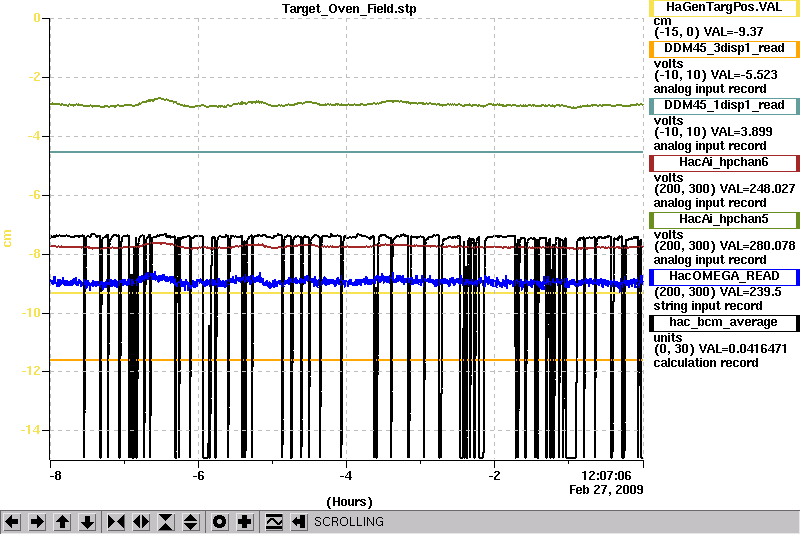Select the HacAi_hpchan6 curve legend label
Viewport: 800px width, 534px height.
tap(724, 163)
